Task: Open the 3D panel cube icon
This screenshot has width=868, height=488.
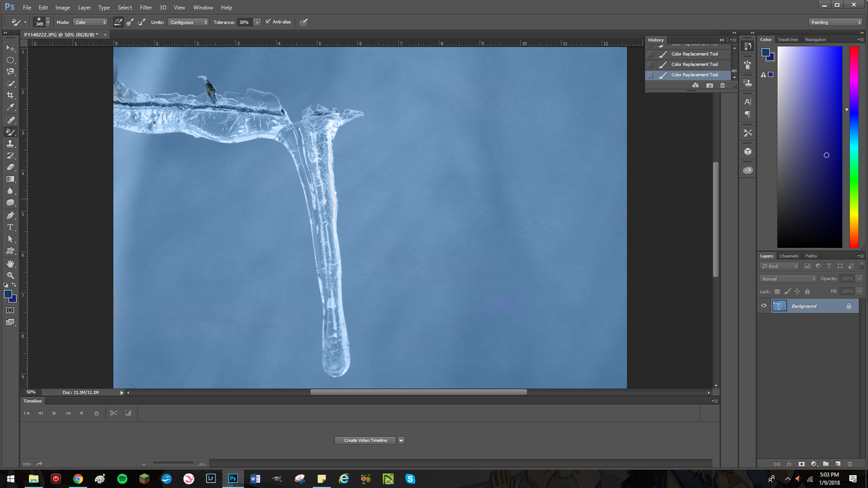Action: click(747, 151)
